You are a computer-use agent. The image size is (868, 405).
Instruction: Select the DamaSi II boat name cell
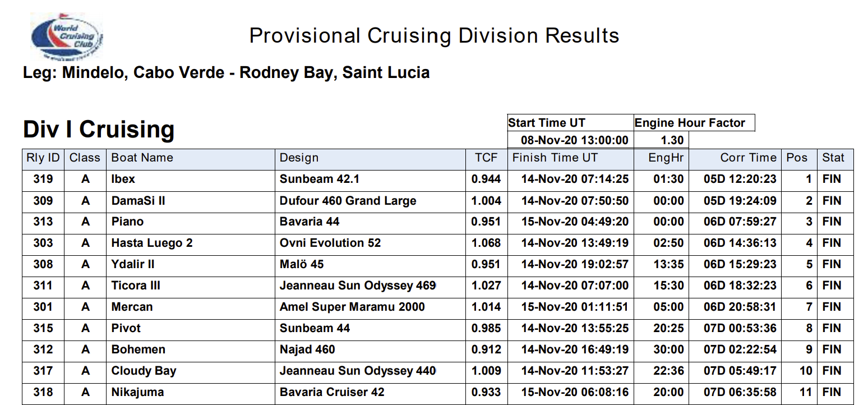(138, 200)
